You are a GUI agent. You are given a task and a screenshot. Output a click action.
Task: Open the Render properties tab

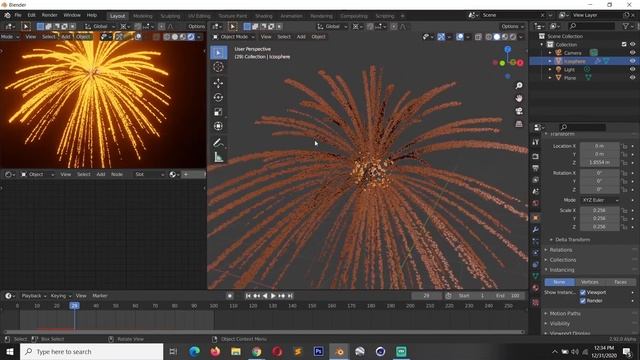pyautogui.click(x=536, y=156)
